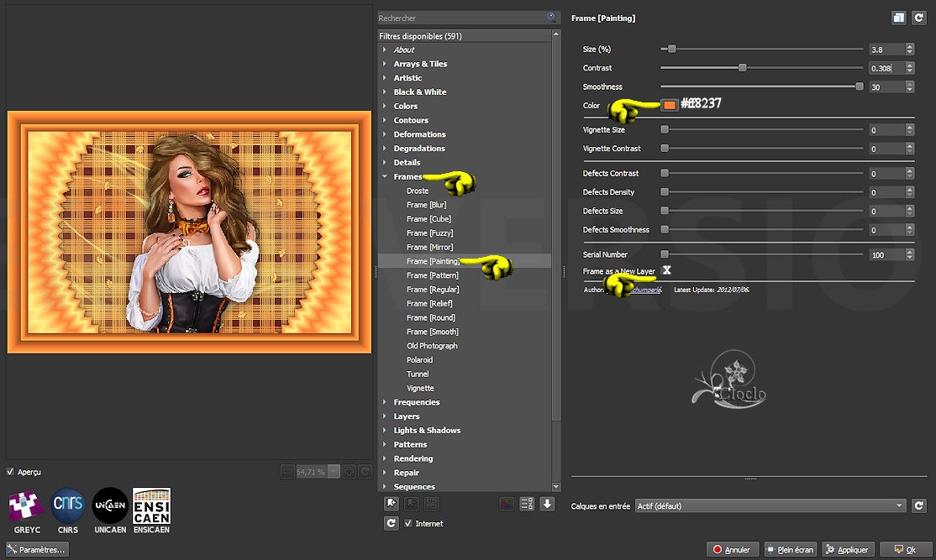Click the refresh icon beside Internet checkbox
Viewport: 936px width, 560px height.
pyautogui.click(x=392, y=523)
